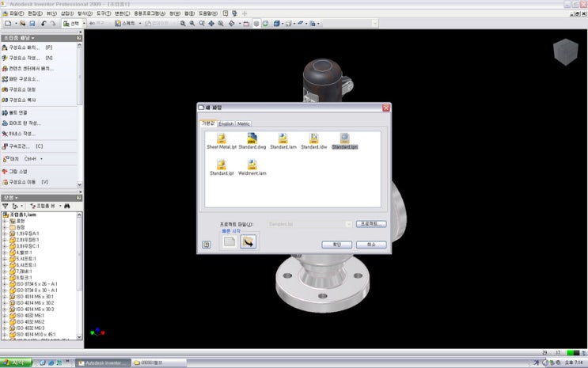Viewport: 588px width, 368px height.
Task: Click the Undo toolbar icon
Action: (44, 24)
